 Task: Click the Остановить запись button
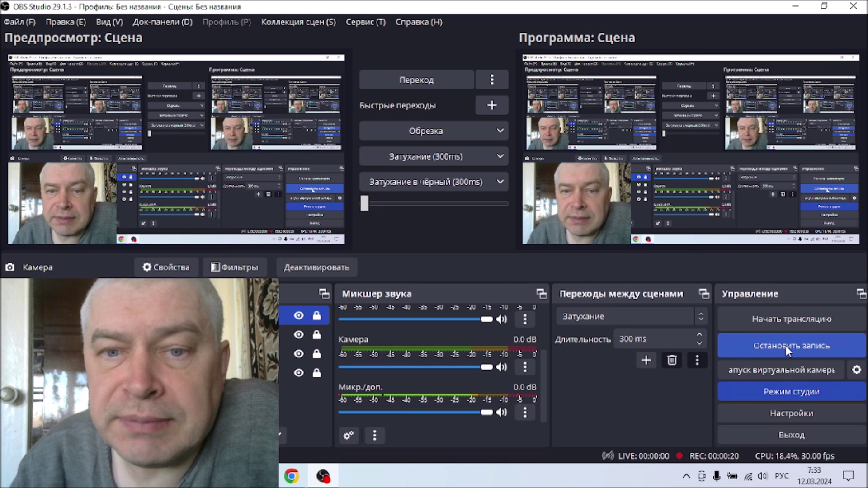[791, 346]
